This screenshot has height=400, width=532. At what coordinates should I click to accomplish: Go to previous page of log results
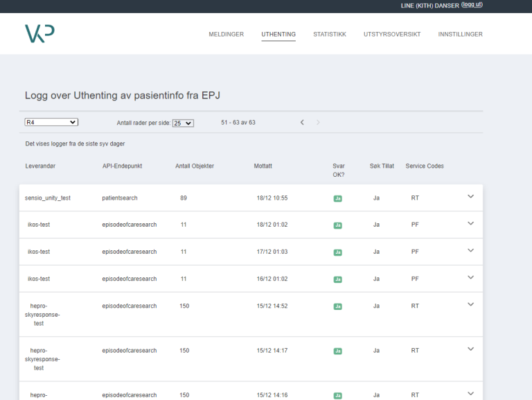[302, 123]
